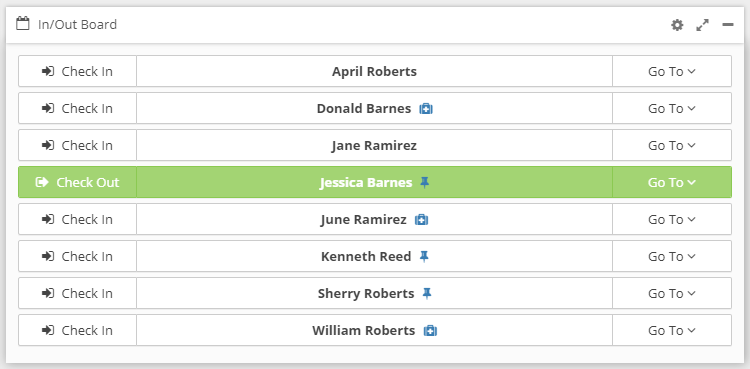Check in Donald Barnes
750x369 pixels.
(77, 108)
